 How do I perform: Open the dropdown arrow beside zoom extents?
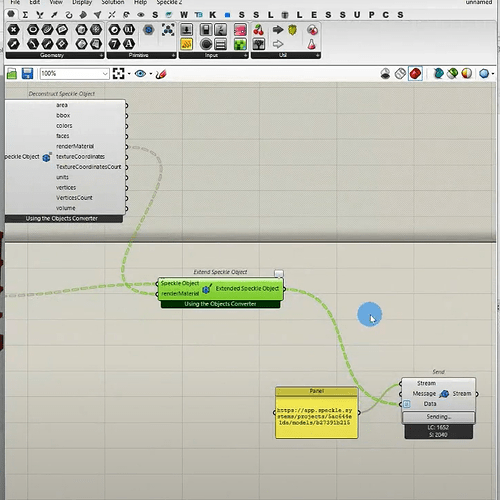click(129, 74)
